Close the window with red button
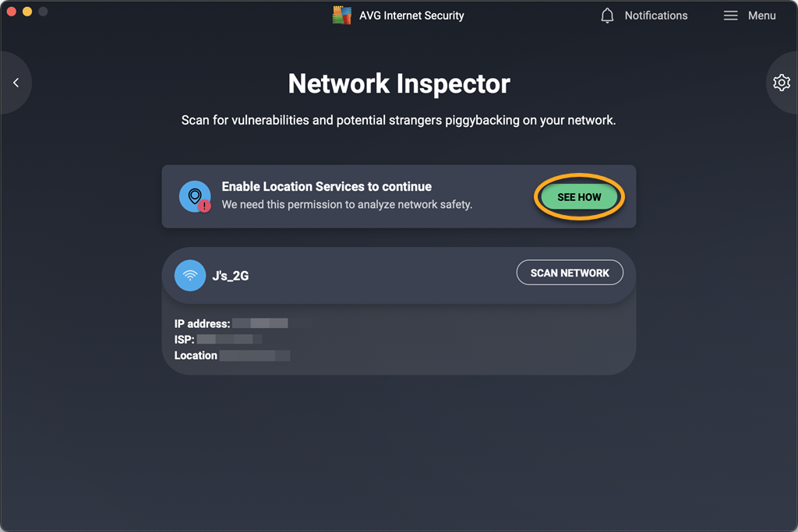This screenshot has width=798, height=532. pos(12,12)
